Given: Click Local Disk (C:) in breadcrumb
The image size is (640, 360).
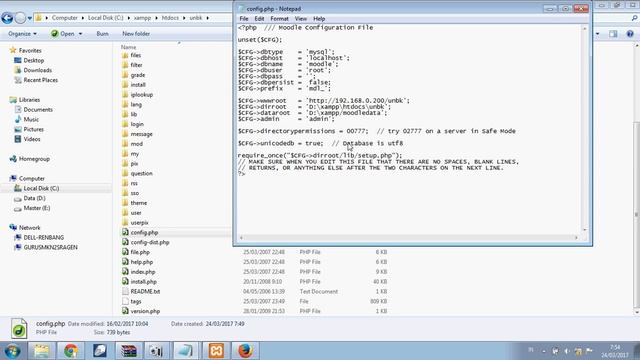Looking at the screenshot, I should [105, 18].
